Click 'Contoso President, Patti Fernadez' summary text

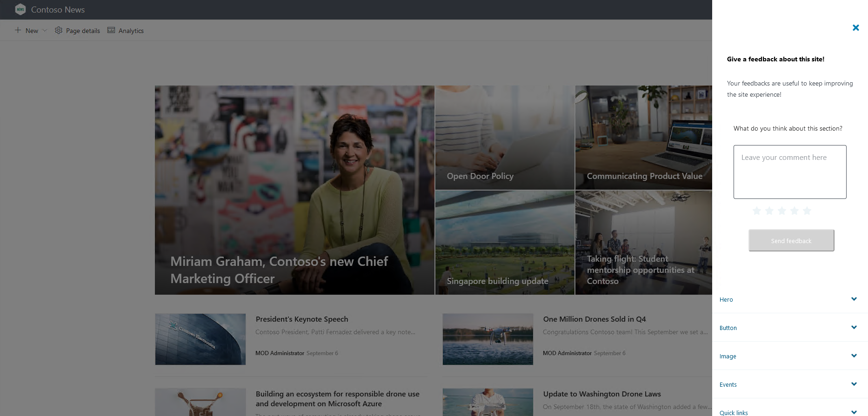pyautogui.click(x=335, y=332)
